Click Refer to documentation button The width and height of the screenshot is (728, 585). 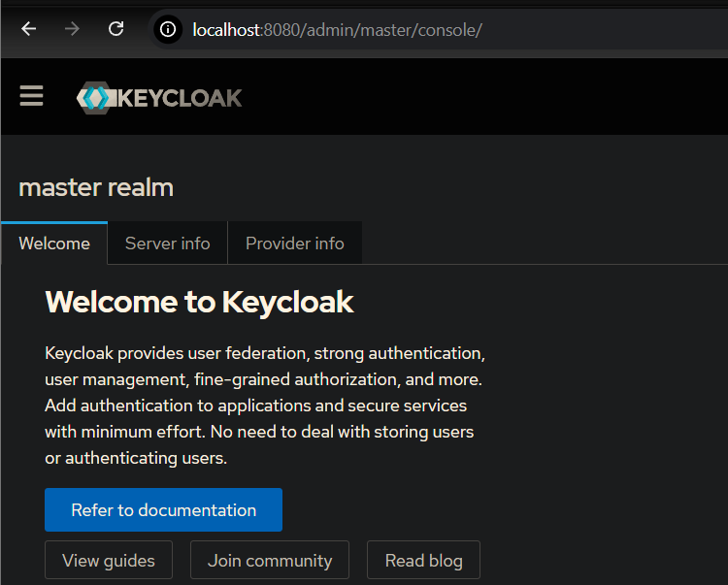tap(163, 510)
